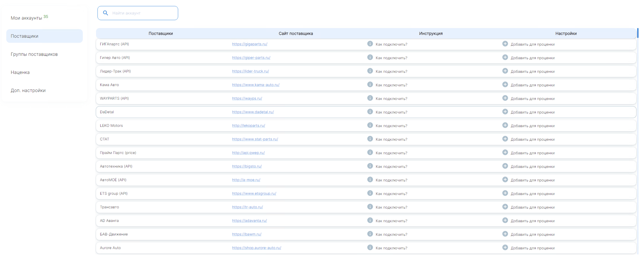Click plus icon for WAYPARTS (API) row
Screen dimensions: 644x261
pos(505,98)
